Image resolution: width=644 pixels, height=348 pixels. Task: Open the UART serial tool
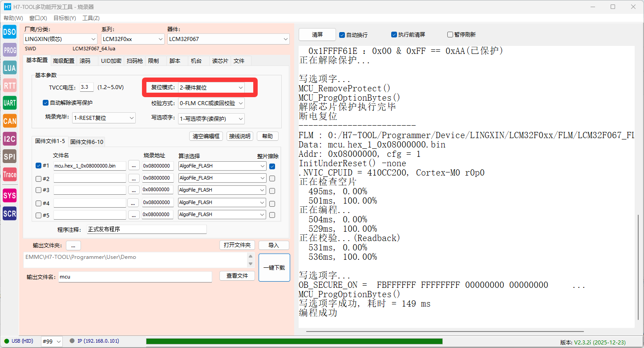tap(9, 103)
